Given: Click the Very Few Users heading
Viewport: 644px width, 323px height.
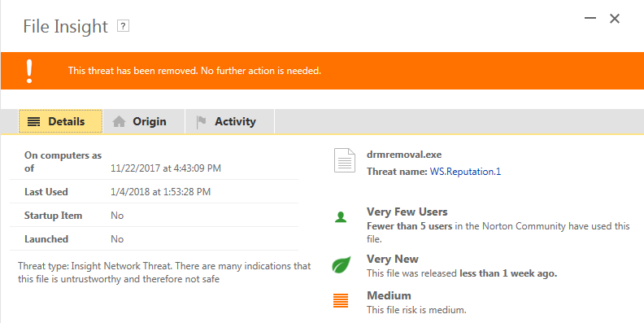Looking at the screenshot, I should [x=407, y=212].
